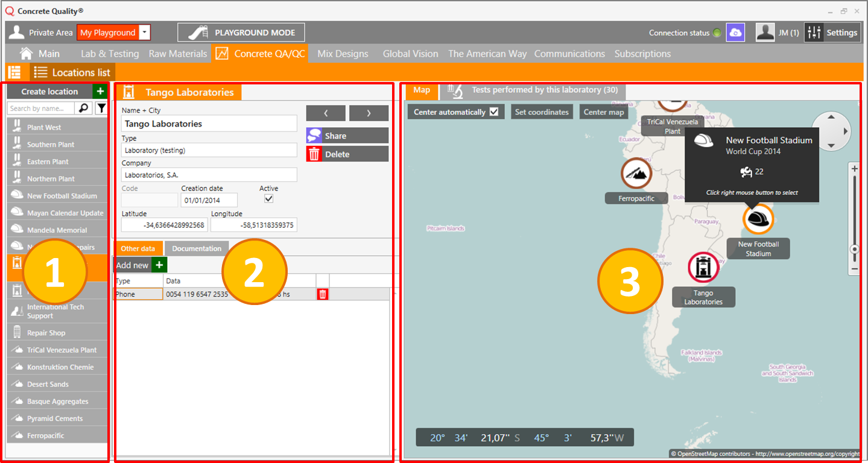Delete the Phone row with trash icon
The height and width of the screenshot is (463, 868).
323,294
